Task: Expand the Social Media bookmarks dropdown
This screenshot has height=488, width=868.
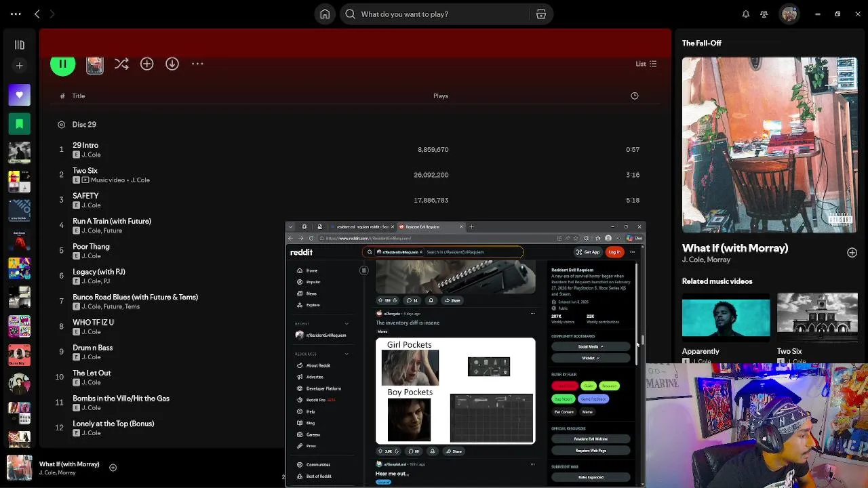Action: point(591,347)
